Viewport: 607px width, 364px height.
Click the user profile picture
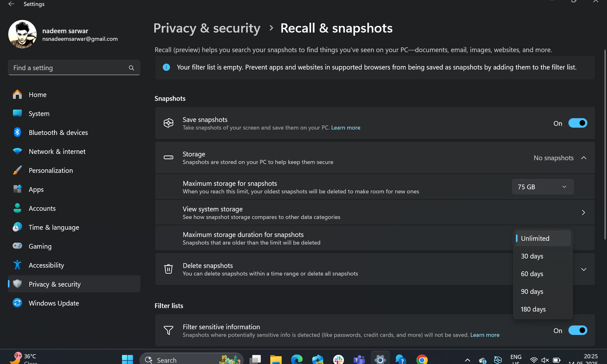point(22,34)
